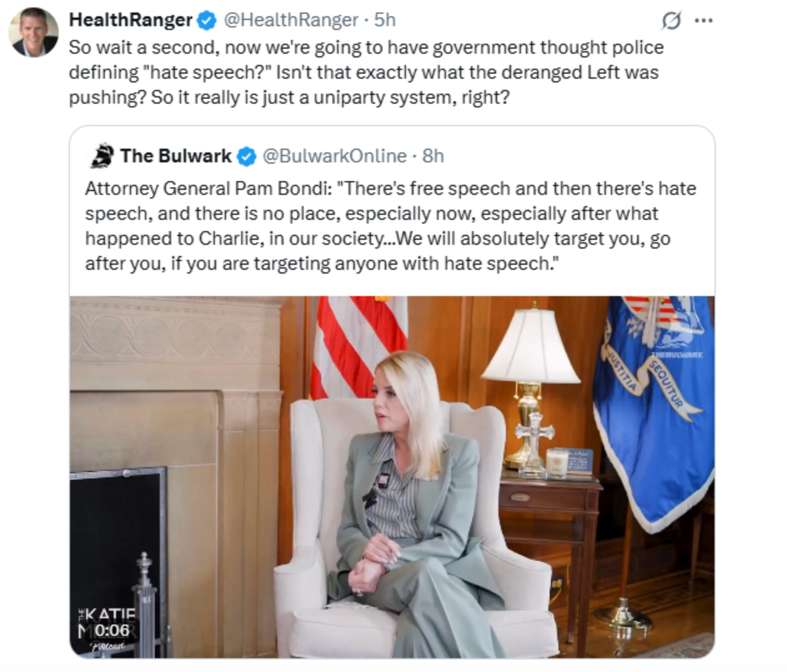
Task: Play the Pam Bondi interview video
Action: [392, 477]
